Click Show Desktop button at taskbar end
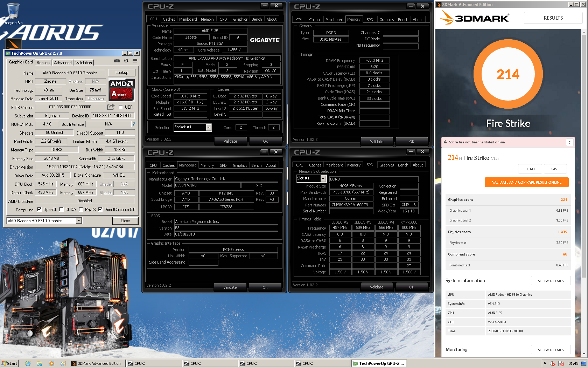This screenshot has width=588, height=368. pyautogui.click(x=584, y=363)
